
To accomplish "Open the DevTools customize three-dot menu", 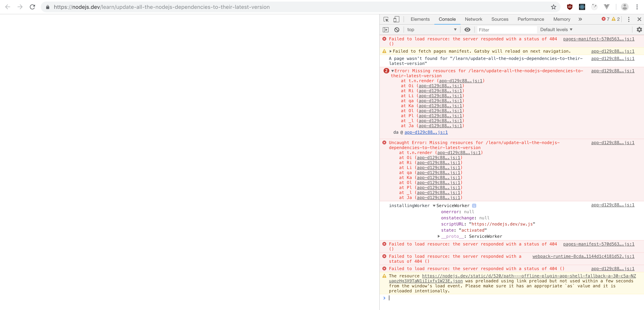I will (629, 19).
